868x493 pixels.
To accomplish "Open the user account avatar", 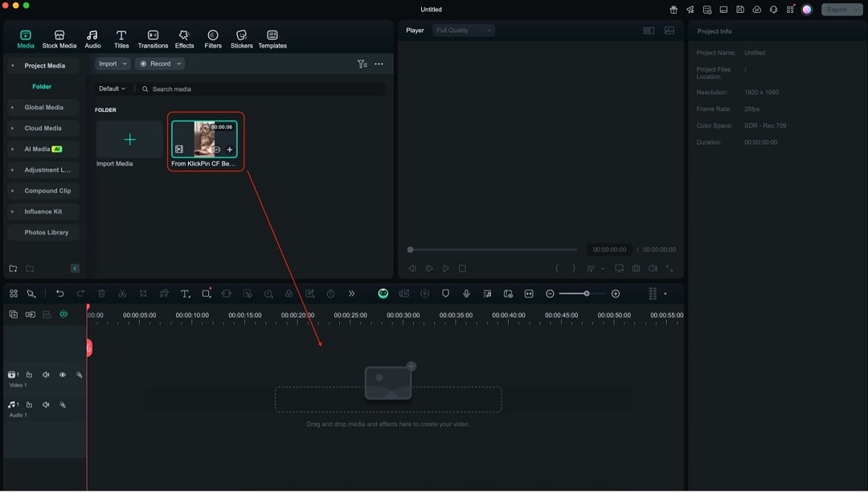I will point(807,10).
